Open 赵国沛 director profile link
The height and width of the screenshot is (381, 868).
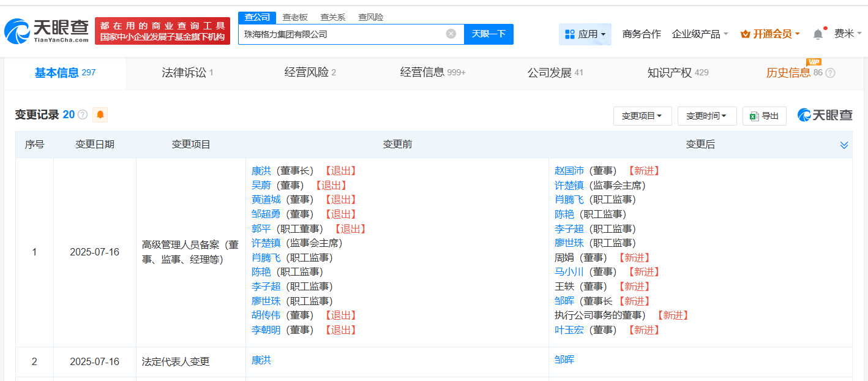click(x=569, y=171)
